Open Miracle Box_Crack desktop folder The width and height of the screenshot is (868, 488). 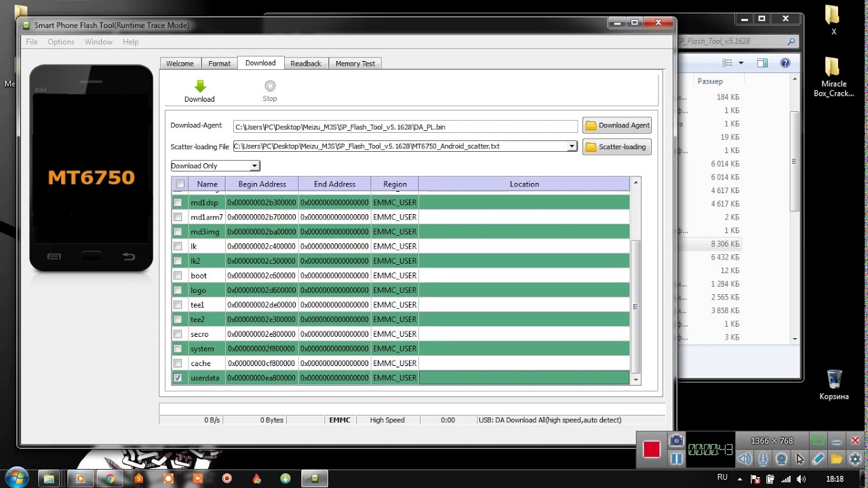pyautogui.click(x=833, y=77)
